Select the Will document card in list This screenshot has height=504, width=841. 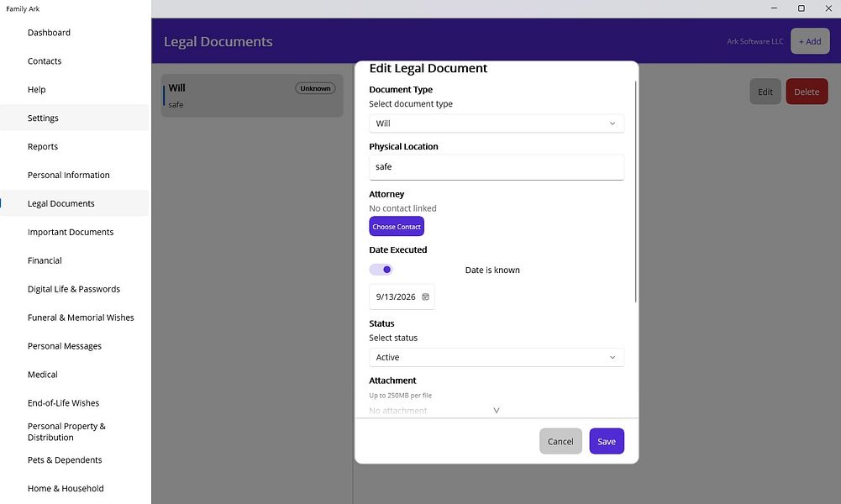click(252, 96)
